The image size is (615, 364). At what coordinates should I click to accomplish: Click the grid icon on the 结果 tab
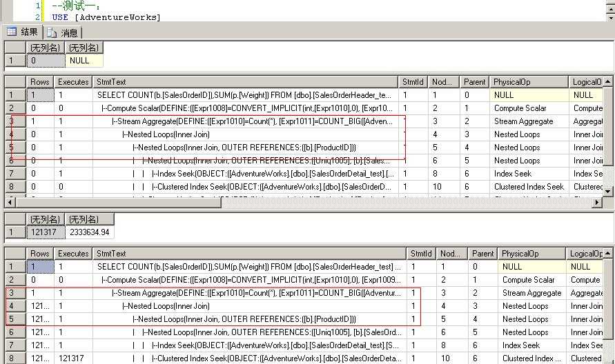click(12, 31)
